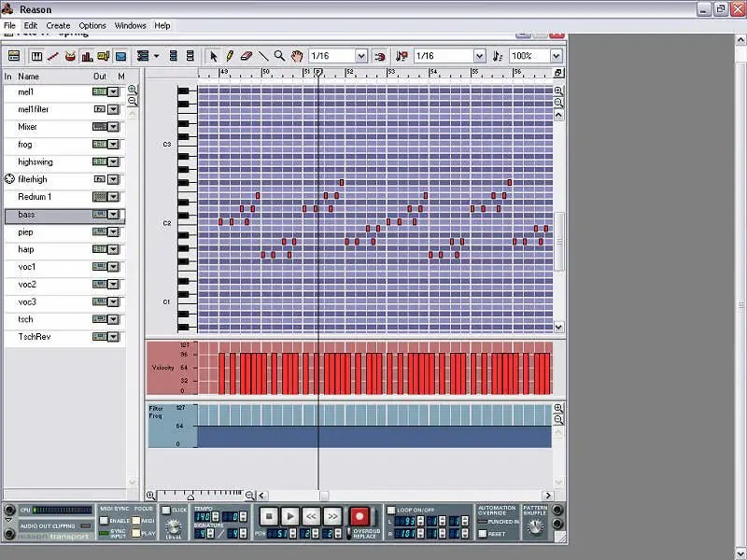This screenshot has width=747, height=560.
Task: Open the 100% quantize strength dropdown
Action: [x=556, y=56]
